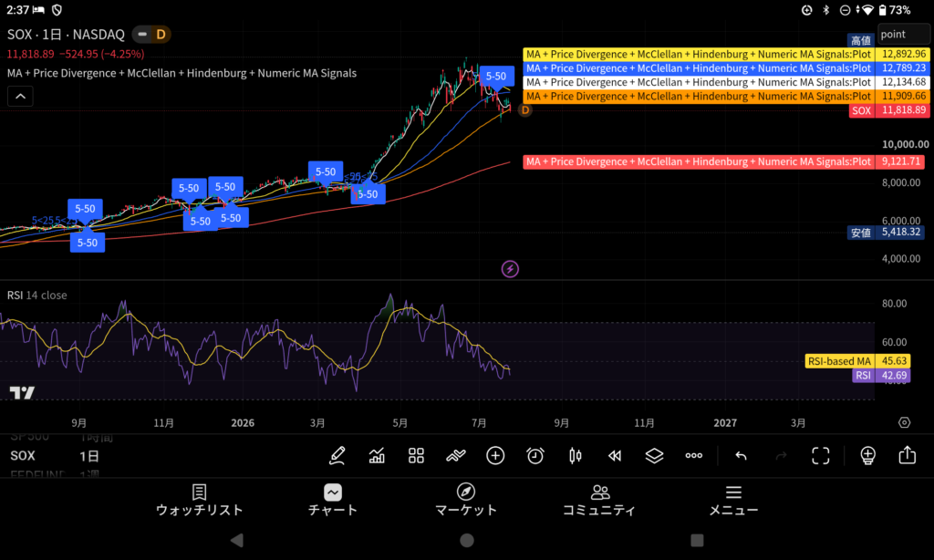Toggle the D pill next to NASDAQ

[x=151, y=35]
